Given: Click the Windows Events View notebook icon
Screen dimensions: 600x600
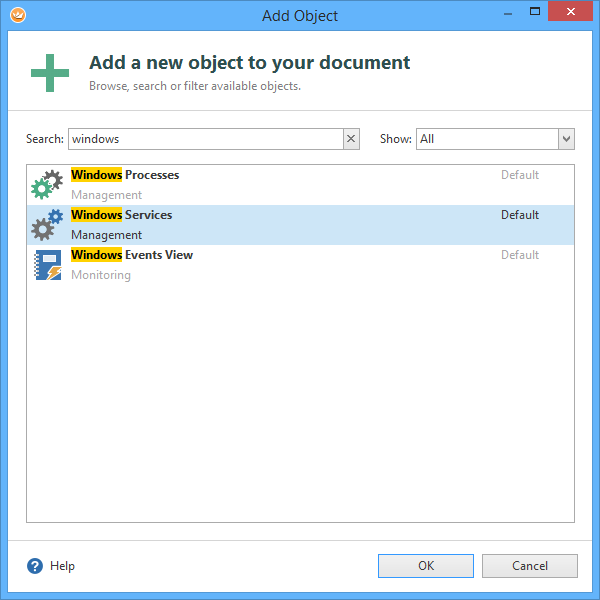Looking at the screenshot, I should coord(47,265).
